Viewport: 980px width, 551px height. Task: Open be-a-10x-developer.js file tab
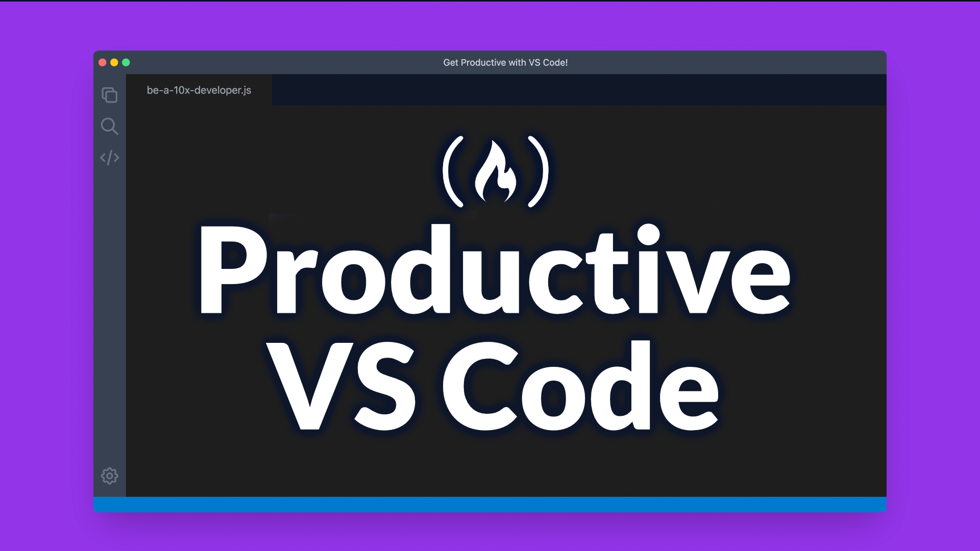point(199,89)
